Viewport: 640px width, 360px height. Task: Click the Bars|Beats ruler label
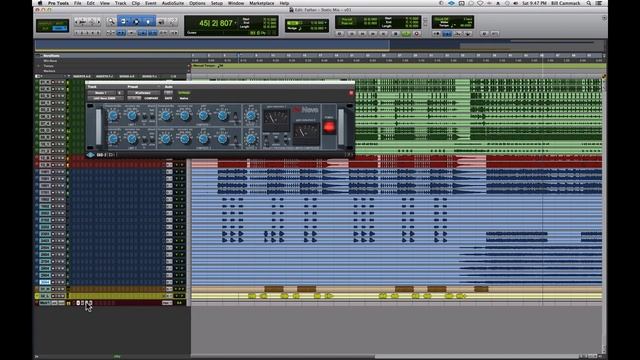click(51, 56)
